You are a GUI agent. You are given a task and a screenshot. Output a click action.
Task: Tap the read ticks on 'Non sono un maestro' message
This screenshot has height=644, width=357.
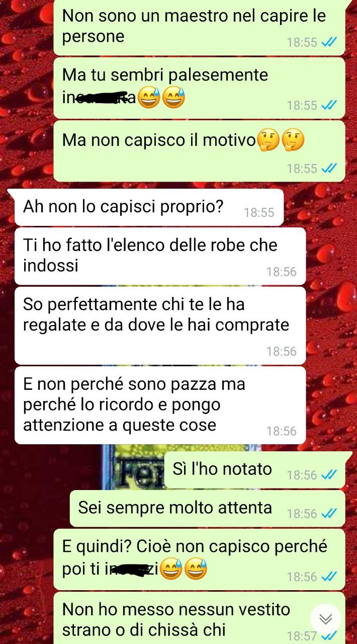329,42
